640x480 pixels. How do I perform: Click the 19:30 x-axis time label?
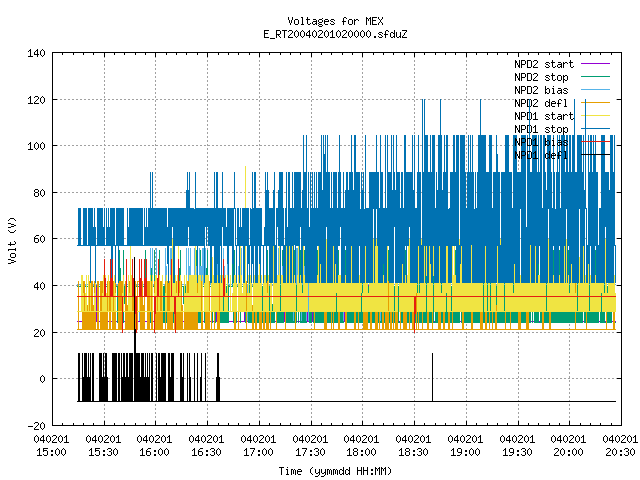(x=517, y=452)
